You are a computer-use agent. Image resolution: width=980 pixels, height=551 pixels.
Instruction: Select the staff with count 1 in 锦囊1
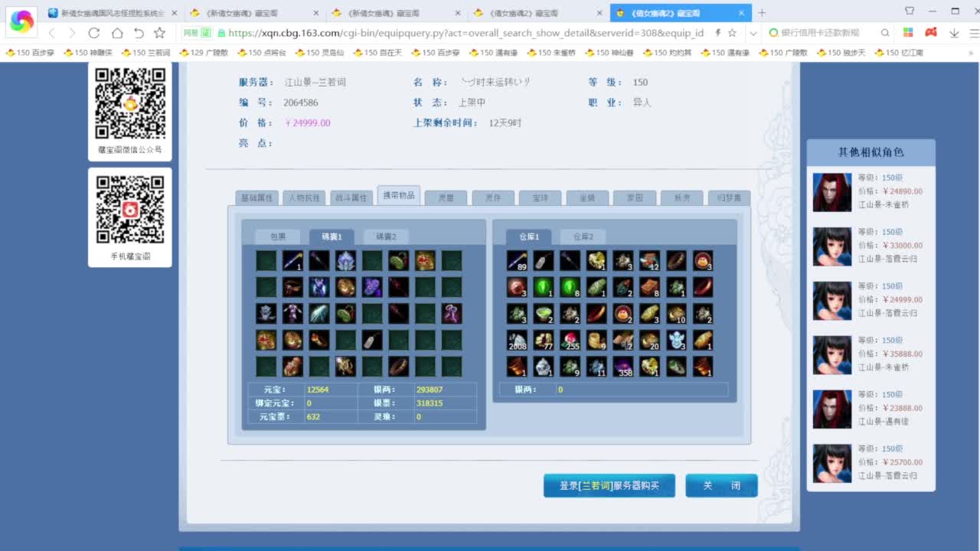292,261
